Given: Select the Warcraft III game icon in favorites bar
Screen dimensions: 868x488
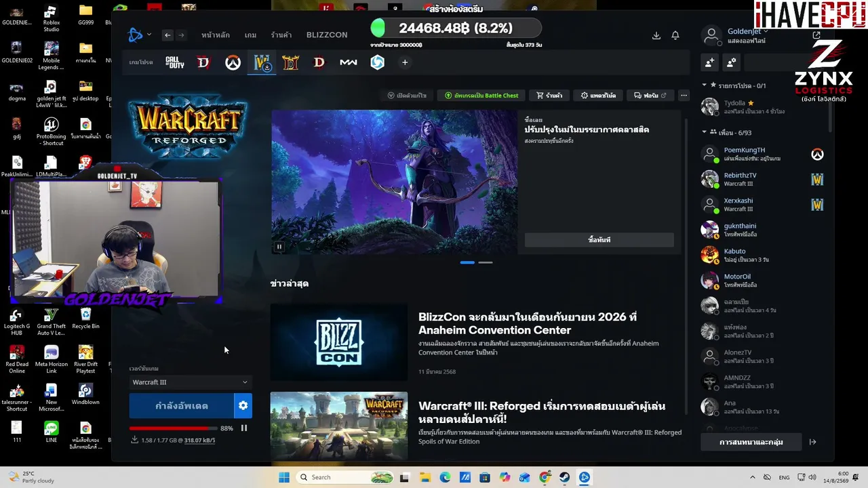Looking at the screenshot, I should (x=262, y=62).
